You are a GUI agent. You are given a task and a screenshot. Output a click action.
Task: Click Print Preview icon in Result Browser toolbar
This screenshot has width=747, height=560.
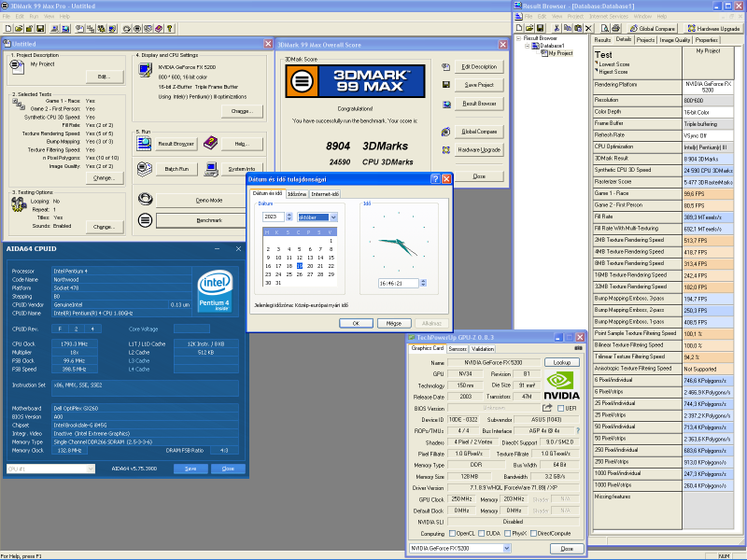point(604,29)
